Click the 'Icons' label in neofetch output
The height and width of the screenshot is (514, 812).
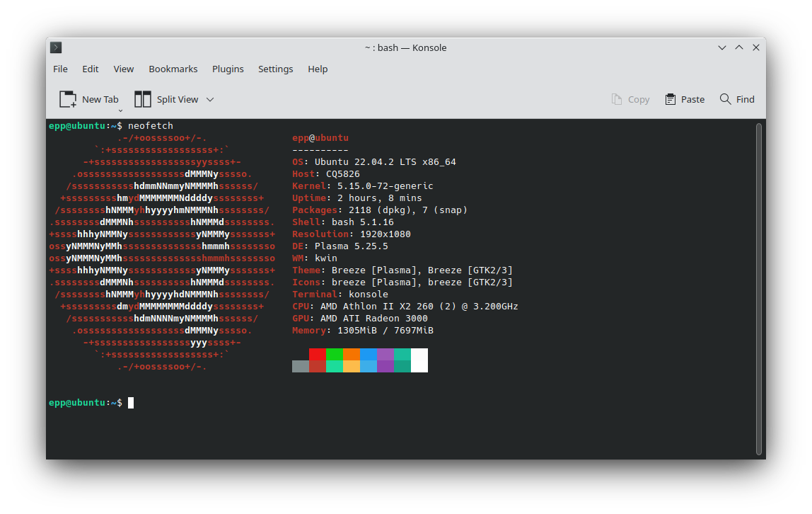coord(306,282)
